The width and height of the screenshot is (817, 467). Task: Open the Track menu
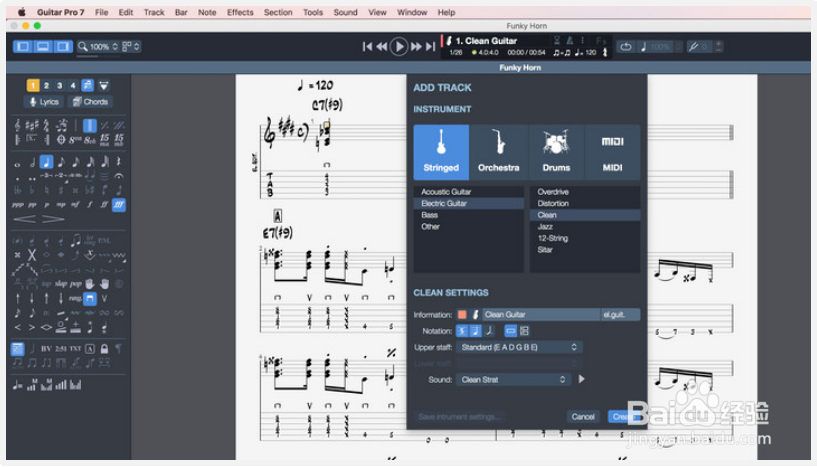tap(154, 12)
